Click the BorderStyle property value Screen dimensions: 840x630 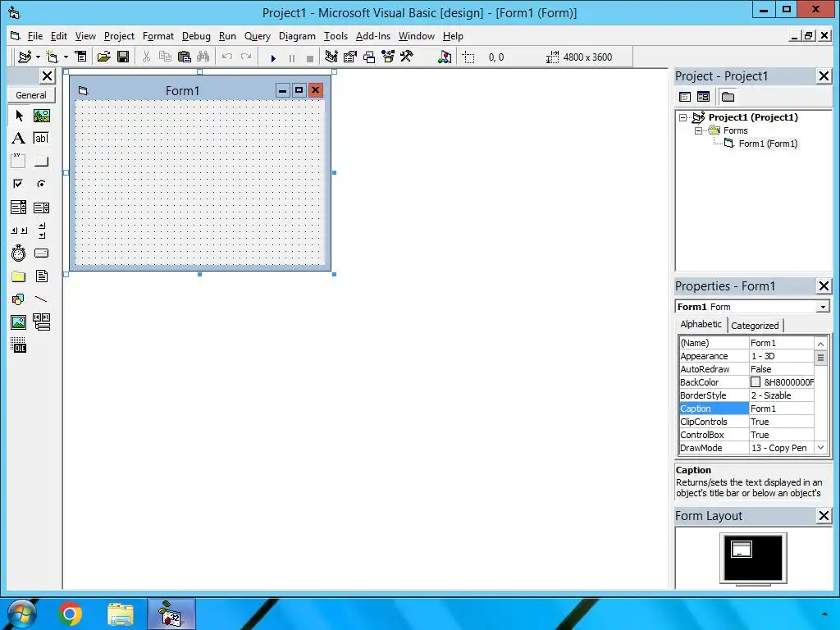pyautogui.click(x=781, y=395)
